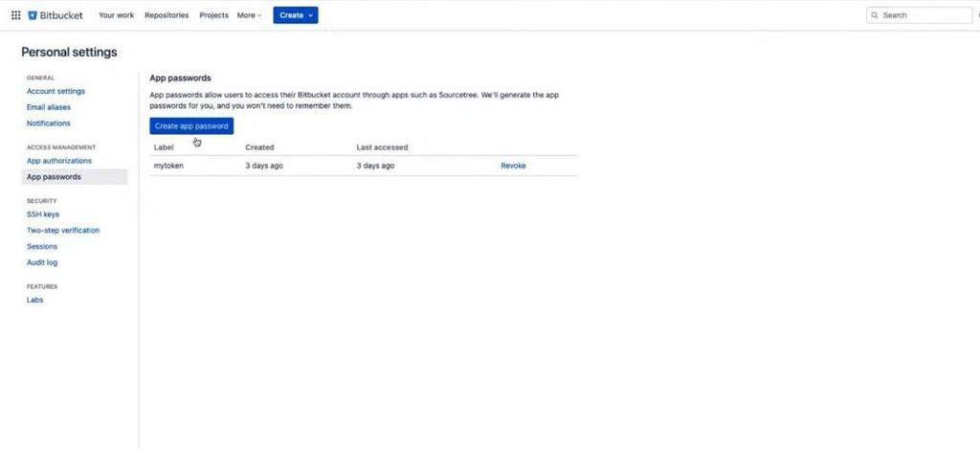This screenshot has height=449, width=980.
Task: Open Labs features page
Action: (x=35, y=301)
